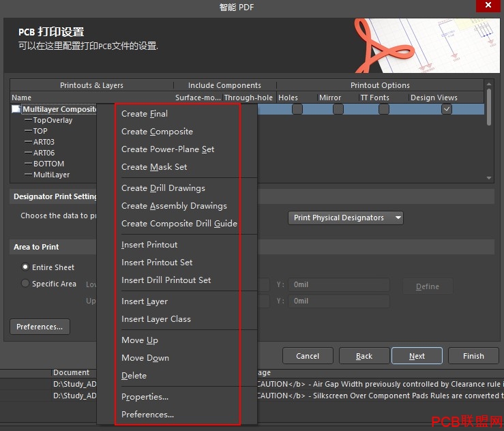Screen dimensions: 504x431
Task: Select the MultiLayer layer row
Action: tap(51, 175)
